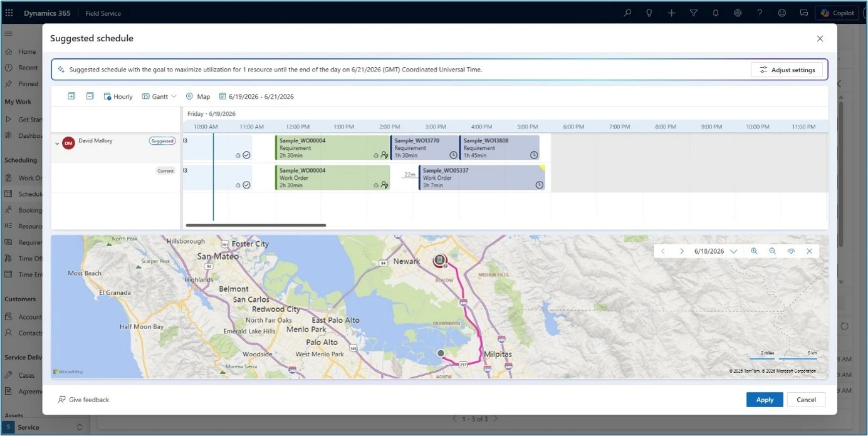Go to Home in sidebar
The width and height of the screenshot is (868, 436).
click(x=21, y=52)
